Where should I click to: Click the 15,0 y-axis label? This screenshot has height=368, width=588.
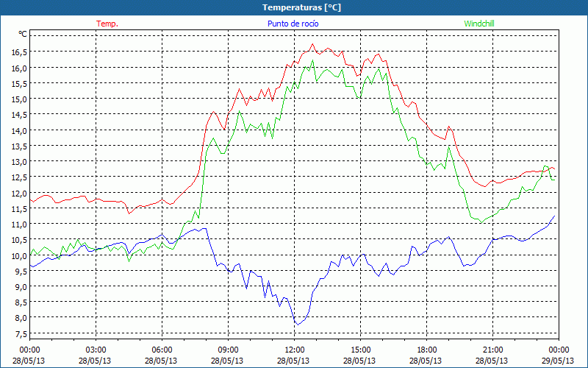click(19, 99)
